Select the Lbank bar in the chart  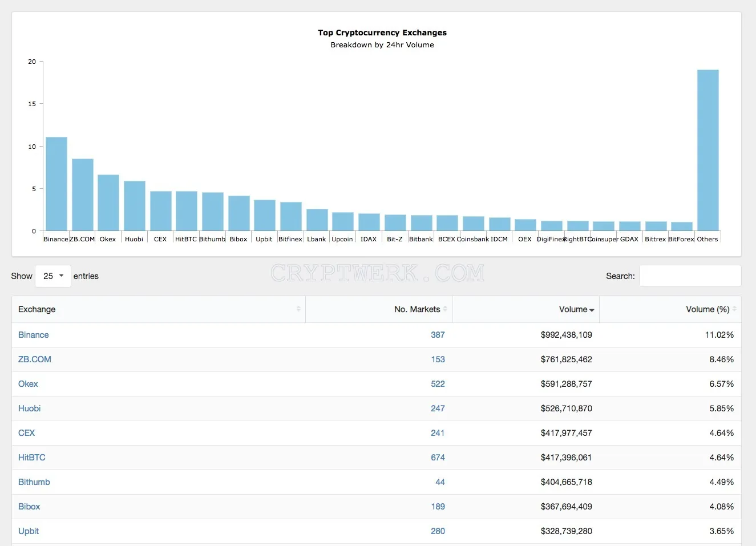click(x=317, y=220)
